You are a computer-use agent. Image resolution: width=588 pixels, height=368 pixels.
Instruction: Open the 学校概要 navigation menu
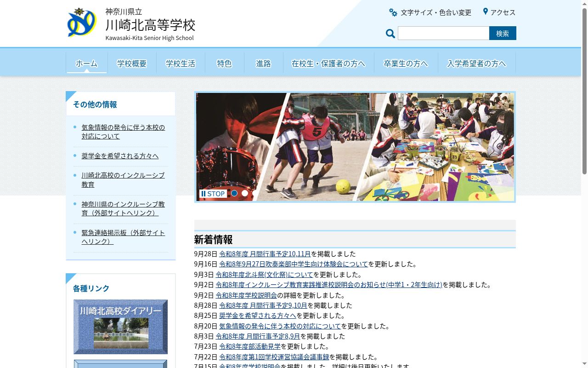tap(132, 63)
